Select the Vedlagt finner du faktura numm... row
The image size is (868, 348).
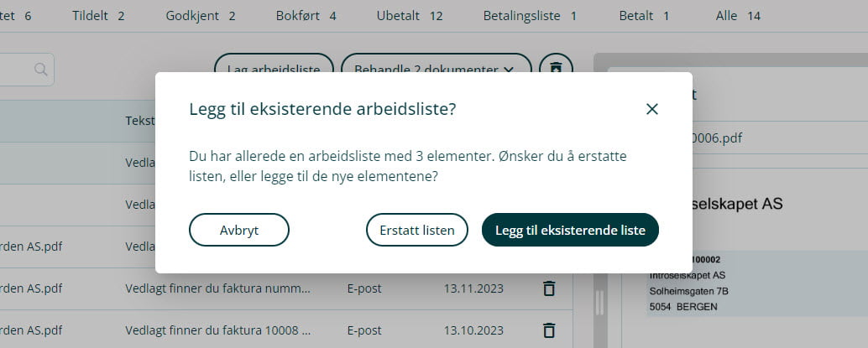(x=217, y=288)
